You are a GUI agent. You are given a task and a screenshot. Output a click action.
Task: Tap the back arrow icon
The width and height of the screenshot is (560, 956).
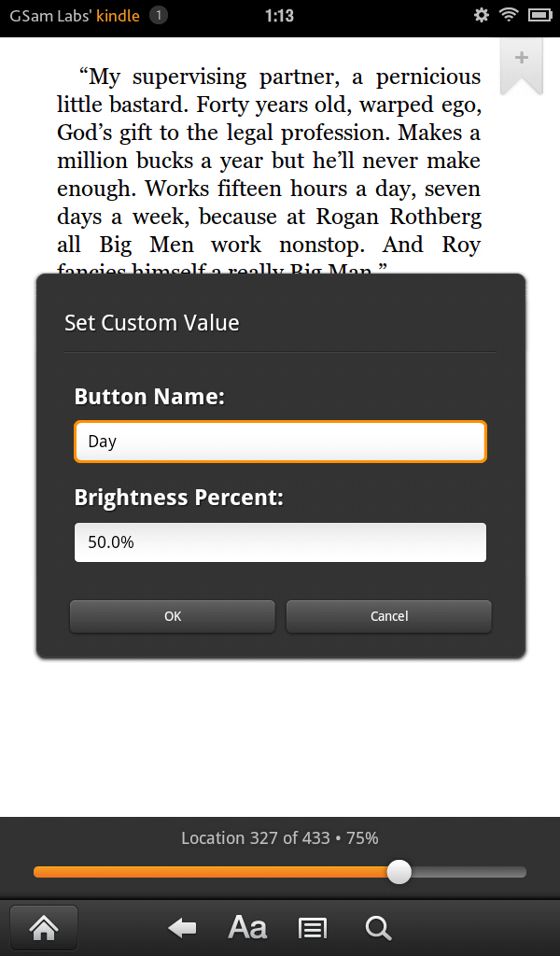coord(182,928)
